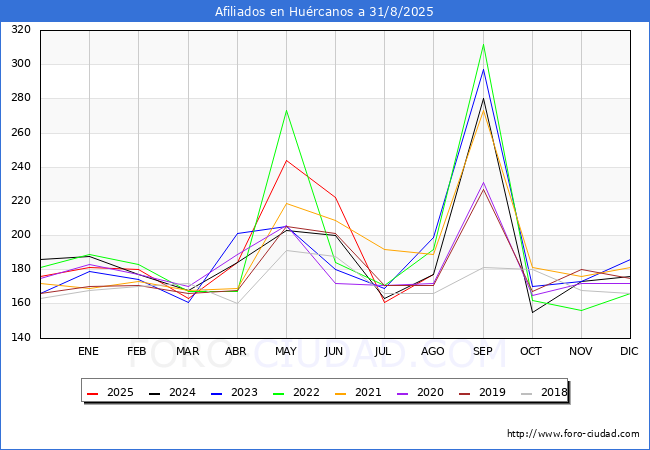Click the 2022 legend label

306,392
